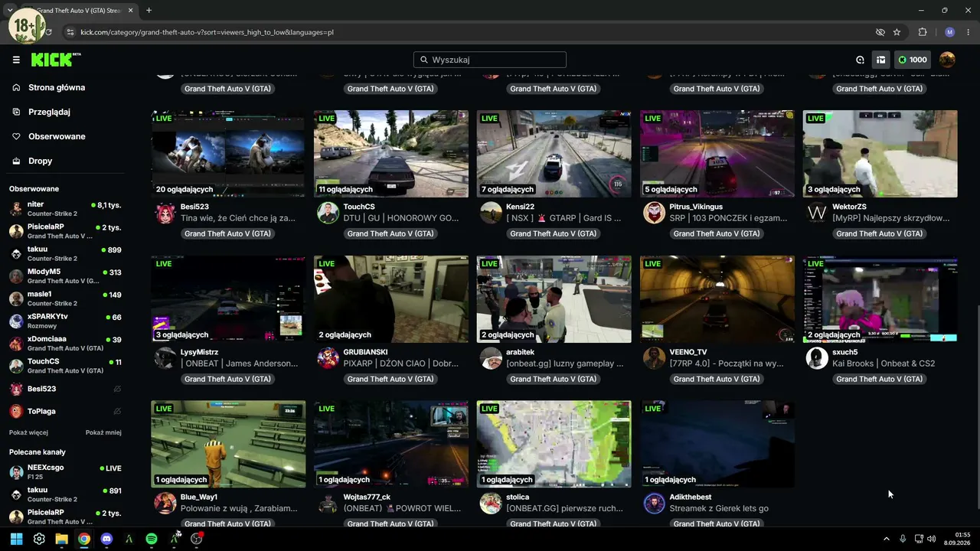View site information icon in address bar
980x551 pixels.
click(70, 32)
